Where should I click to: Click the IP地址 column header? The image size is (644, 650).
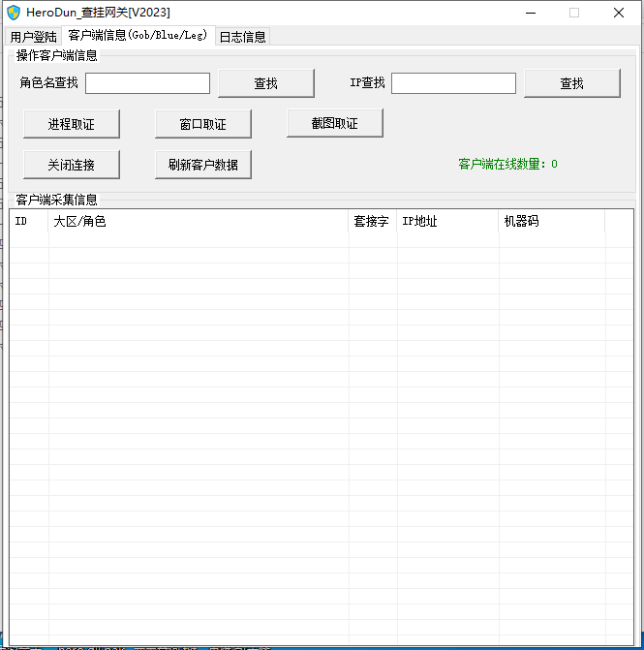point(447,222)
